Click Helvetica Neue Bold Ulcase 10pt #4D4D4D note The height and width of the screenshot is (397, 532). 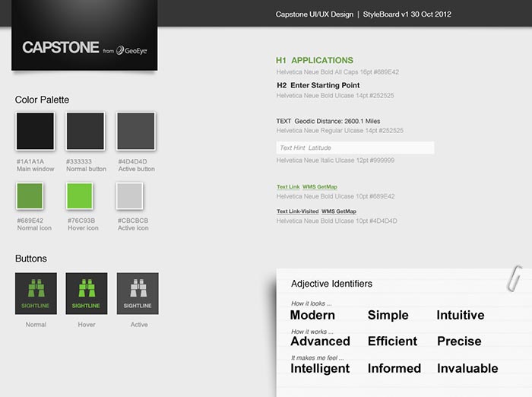[x=337, y=221]
